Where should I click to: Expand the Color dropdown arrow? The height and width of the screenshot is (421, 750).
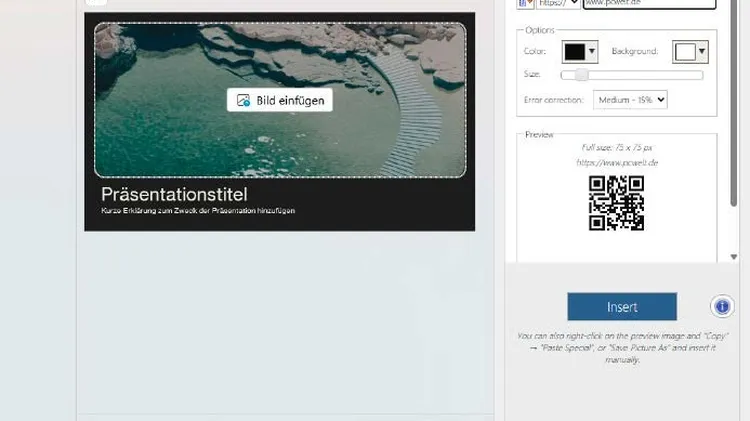[x=592, y=52]
